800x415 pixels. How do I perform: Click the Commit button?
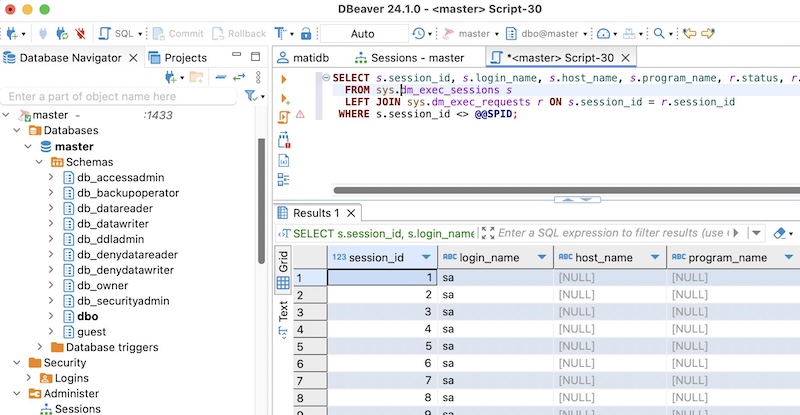[x=179, y=34]
